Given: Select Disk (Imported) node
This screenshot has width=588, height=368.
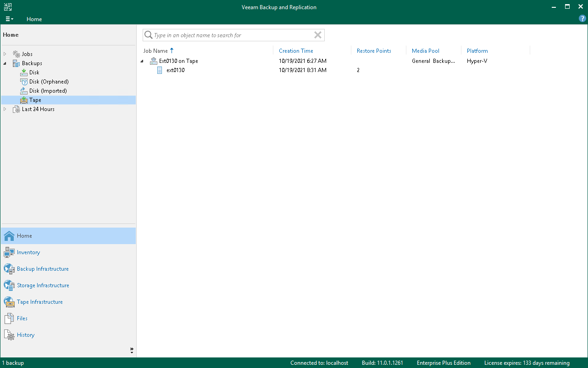Looking at the screenshot, I should point(48,91).
